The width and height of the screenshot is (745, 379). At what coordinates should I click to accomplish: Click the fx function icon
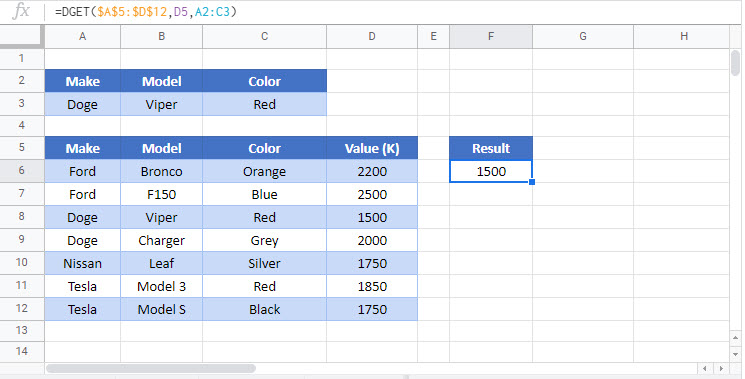21,11
